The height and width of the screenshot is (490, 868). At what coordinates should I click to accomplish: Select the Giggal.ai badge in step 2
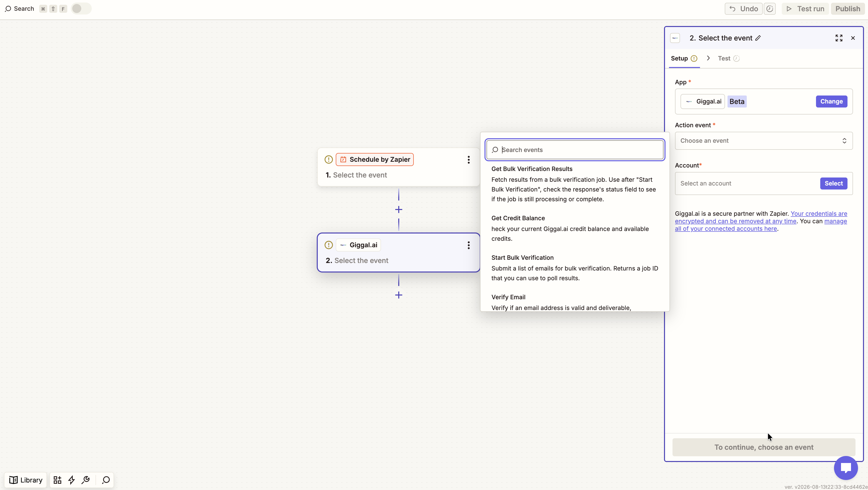pos(358,245)
